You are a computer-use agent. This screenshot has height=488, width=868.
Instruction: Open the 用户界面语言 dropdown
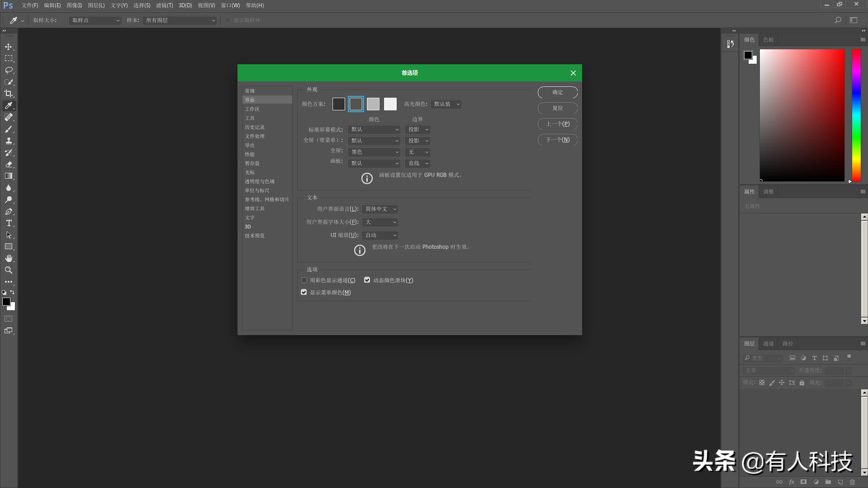pos(379,209)
